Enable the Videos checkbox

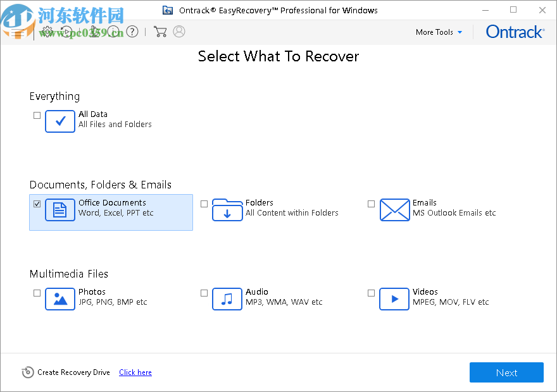371,293
